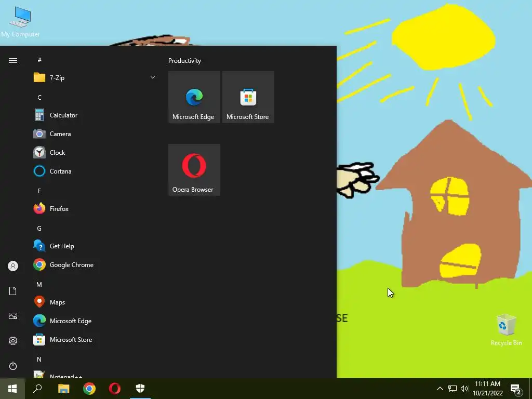Viewport: 532px width, 399px height.
Task: Open the notification action center icon
Action: point(516,389)
